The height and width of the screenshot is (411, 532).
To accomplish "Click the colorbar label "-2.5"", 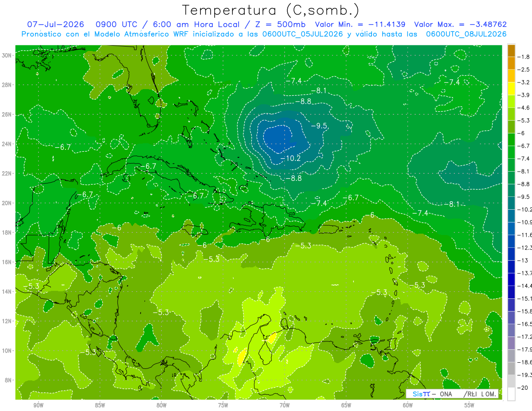I will [x=524, y=70].
